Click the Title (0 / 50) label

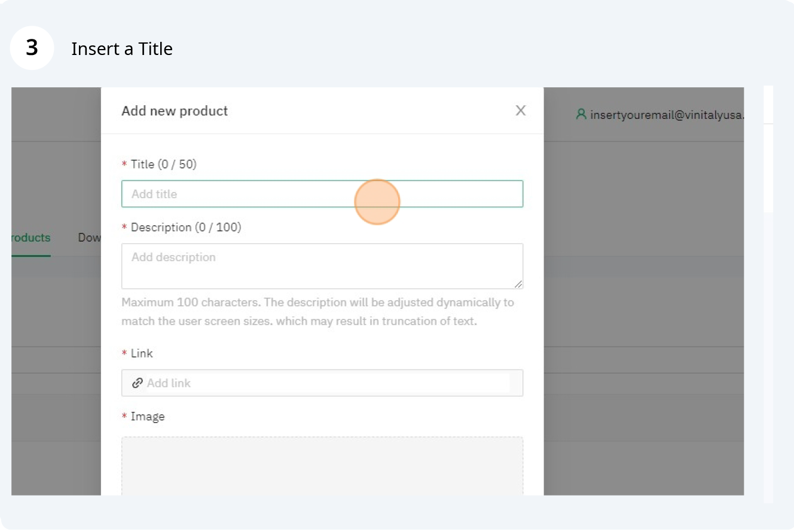pos(163,164)
